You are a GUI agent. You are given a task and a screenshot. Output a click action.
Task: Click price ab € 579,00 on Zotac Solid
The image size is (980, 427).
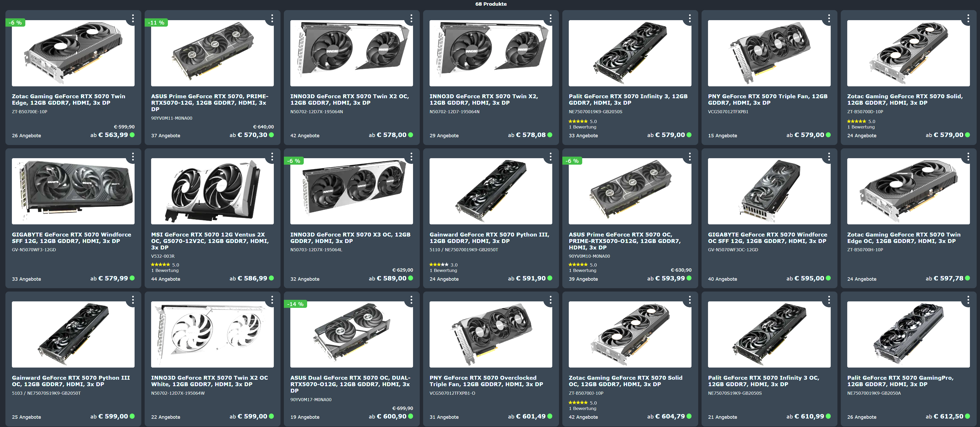(x=944, y=135)
